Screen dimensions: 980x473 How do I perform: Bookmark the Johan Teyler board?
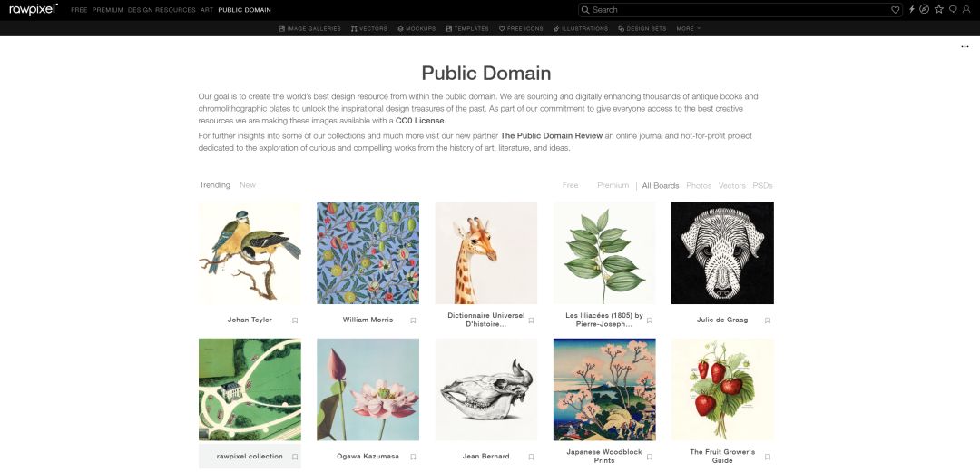tap(295, 320)
